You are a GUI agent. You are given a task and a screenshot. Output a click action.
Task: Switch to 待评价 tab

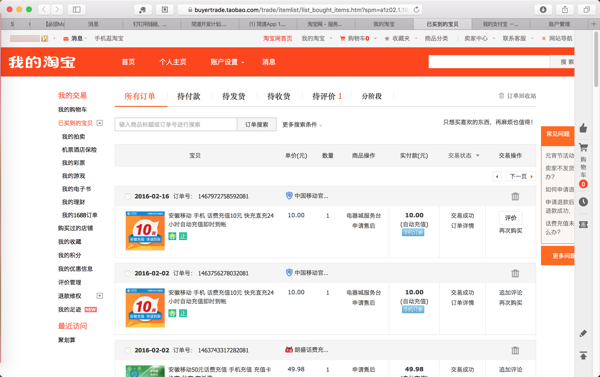327,96
